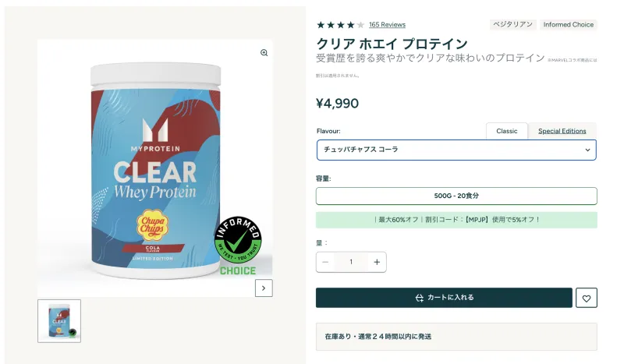624x364 pixels.
Task: Click the カートに入れる add to cart button
Action: click(x=444, y=298)
